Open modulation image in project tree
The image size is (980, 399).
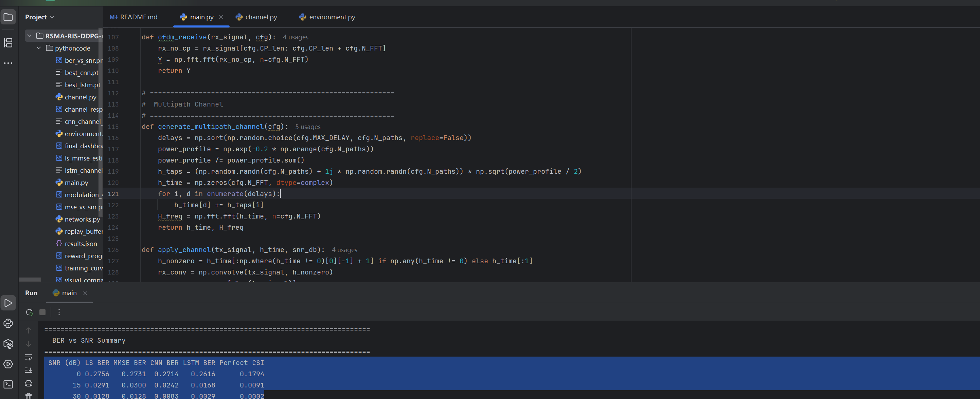click(79, 194)
